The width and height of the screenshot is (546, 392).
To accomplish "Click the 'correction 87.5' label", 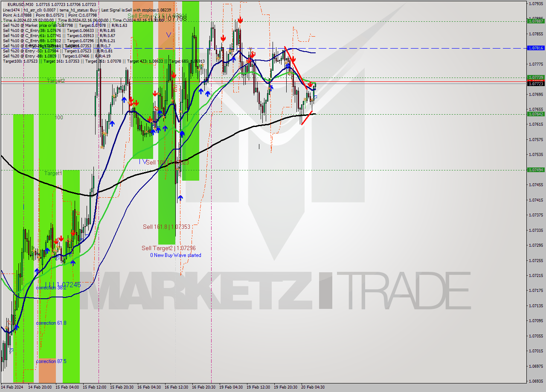I will coord(51,361).
